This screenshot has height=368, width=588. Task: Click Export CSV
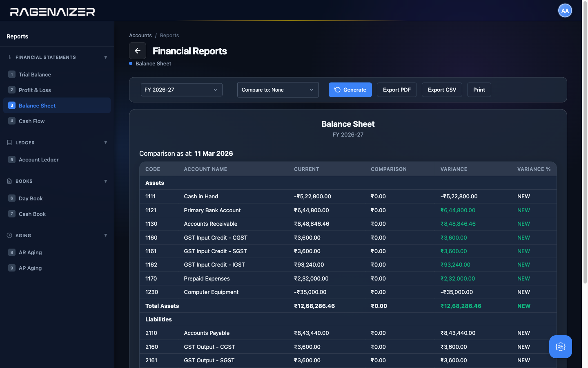pyautogui.click(x=442, y=90)
